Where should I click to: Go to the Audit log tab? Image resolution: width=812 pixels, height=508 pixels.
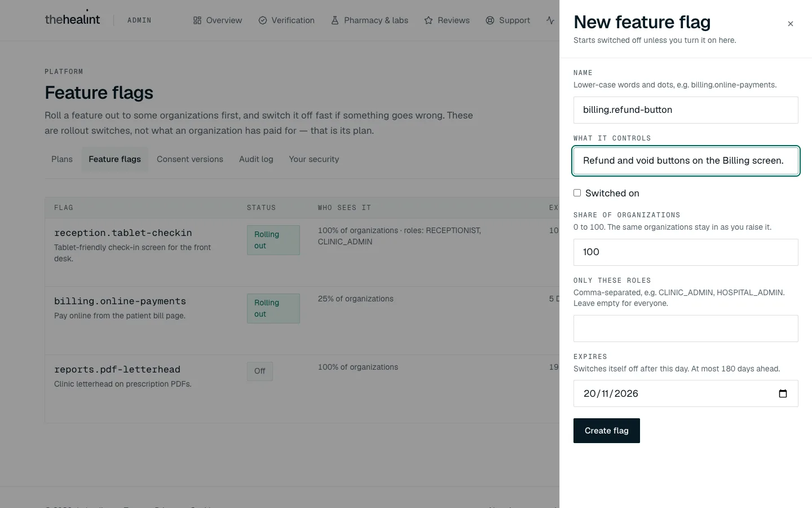tap(256, 159)
